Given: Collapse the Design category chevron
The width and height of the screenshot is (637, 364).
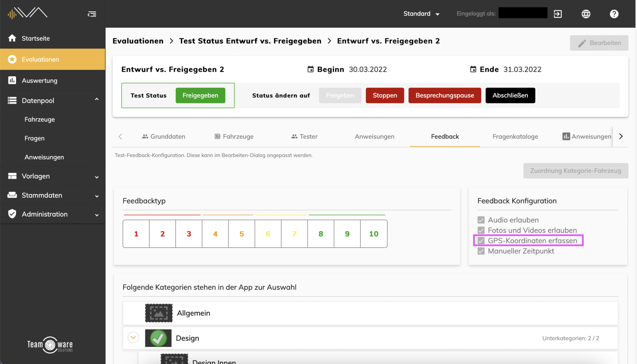Looking at the screenshot, I should (x=133, y=337).
